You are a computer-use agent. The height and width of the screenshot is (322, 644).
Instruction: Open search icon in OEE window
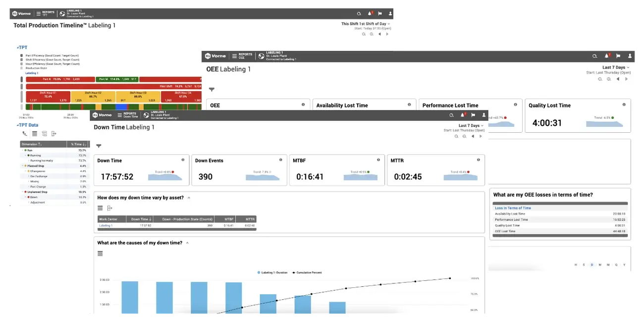[594, 56]
